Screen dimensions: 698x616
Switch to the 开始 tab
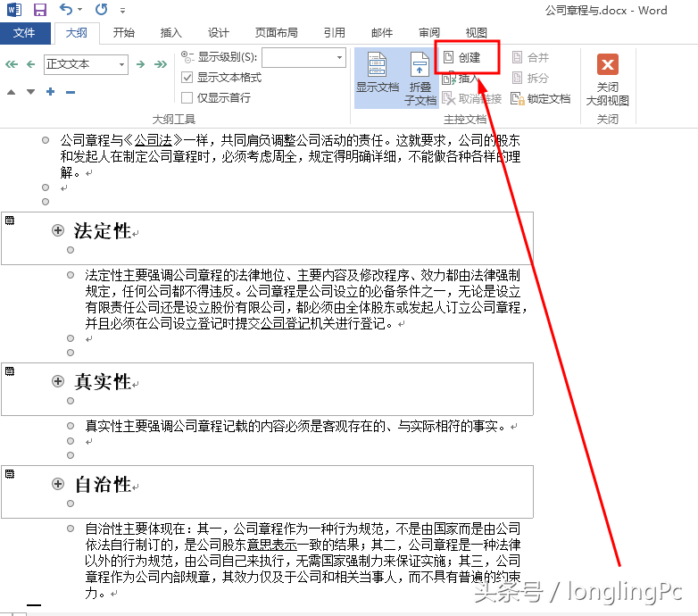pyautogui.click(x=124, y=32)
